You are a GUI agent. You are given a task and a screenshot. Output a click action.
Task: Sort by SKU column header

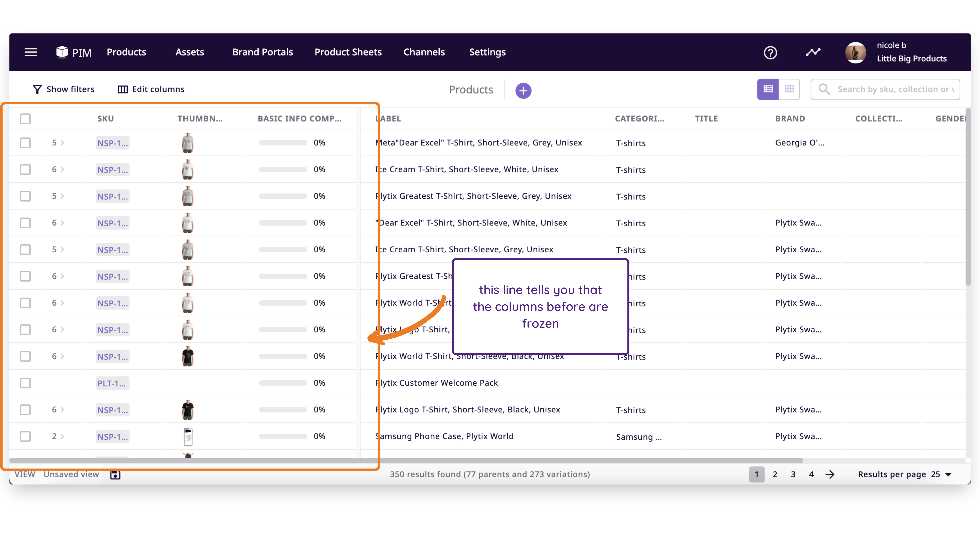coord(105,119)
